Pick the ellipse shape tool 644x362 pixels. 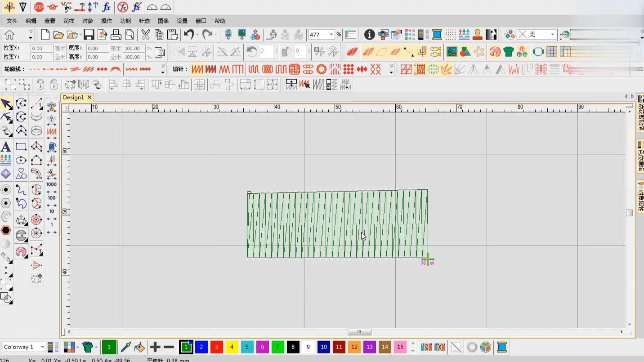tap(21, 161)
